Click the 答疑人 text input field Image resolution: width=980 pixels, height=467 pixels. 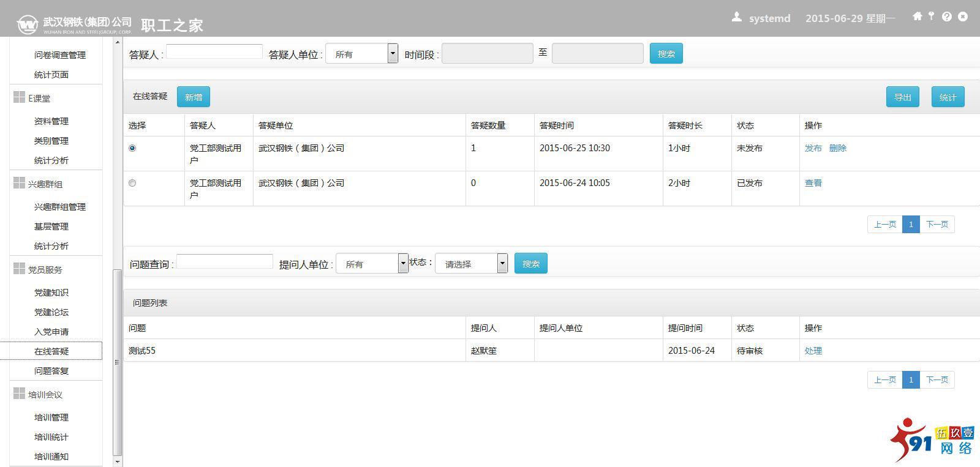coord(214,52)
